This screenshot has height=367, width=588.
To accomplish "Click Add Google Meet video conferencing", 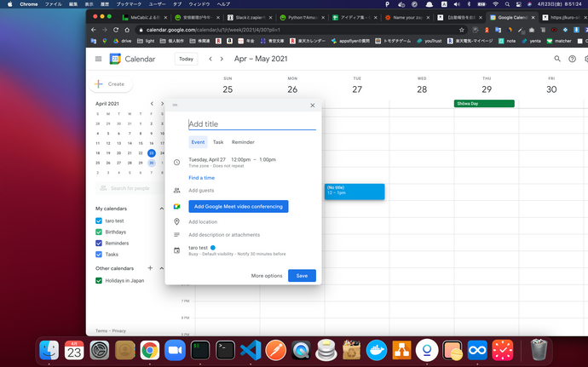I will (x=238, y=207).
